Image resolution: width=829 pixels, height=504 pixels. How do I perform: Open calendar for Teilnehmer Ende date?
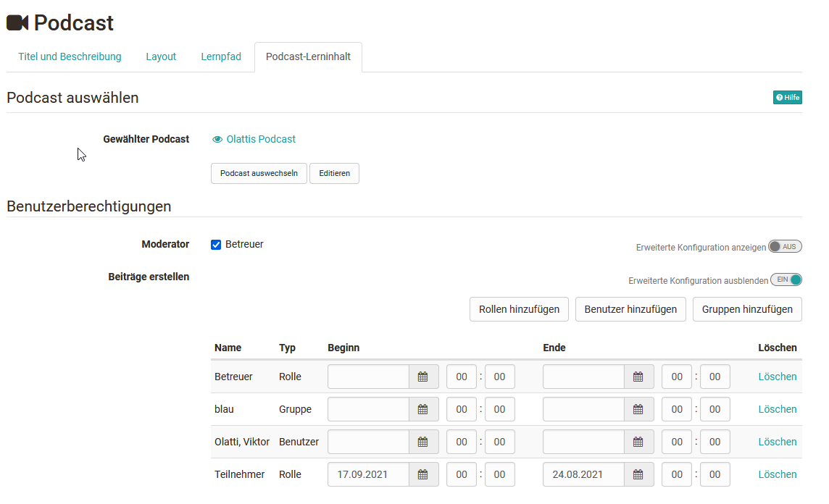pos(638,474)
